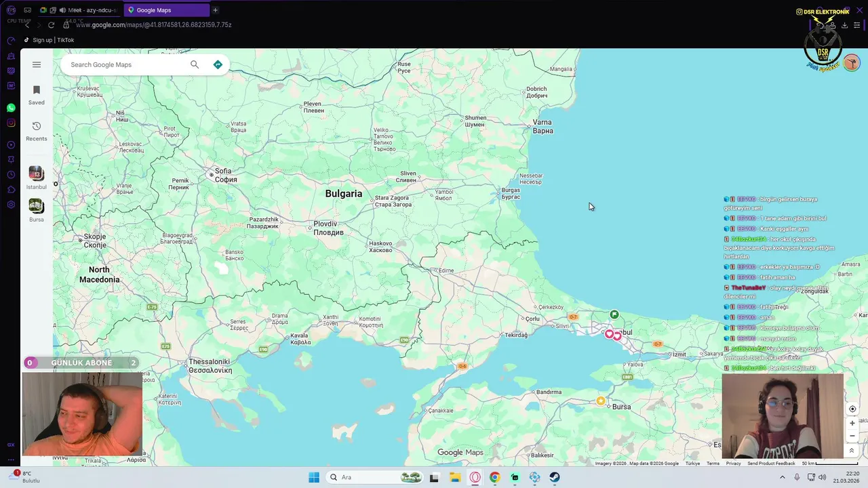Open the Saved places panel
Screen dimensions: 868x488
[x=37, y=95]
